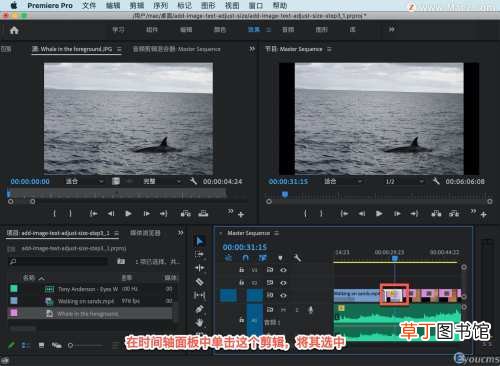Toggle lock on V2 track
The image size is (500, 366).
click(x=242, y=282)
